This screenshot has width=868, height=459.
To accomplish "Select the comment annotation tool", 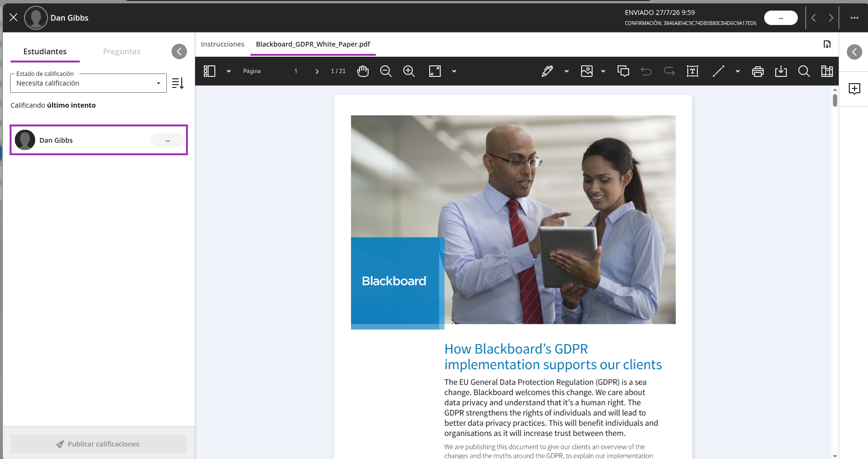I will pos(623,71).
